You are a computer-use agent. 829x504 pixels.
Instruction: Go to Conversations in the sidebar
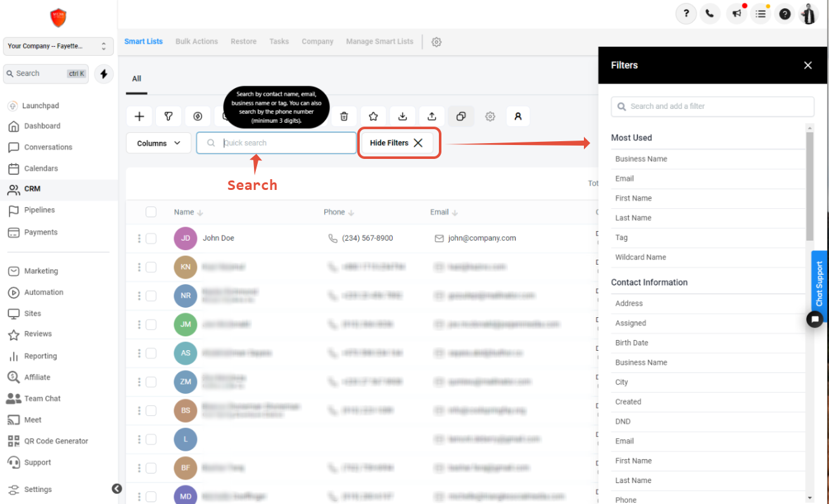click(x=48, y=148)
